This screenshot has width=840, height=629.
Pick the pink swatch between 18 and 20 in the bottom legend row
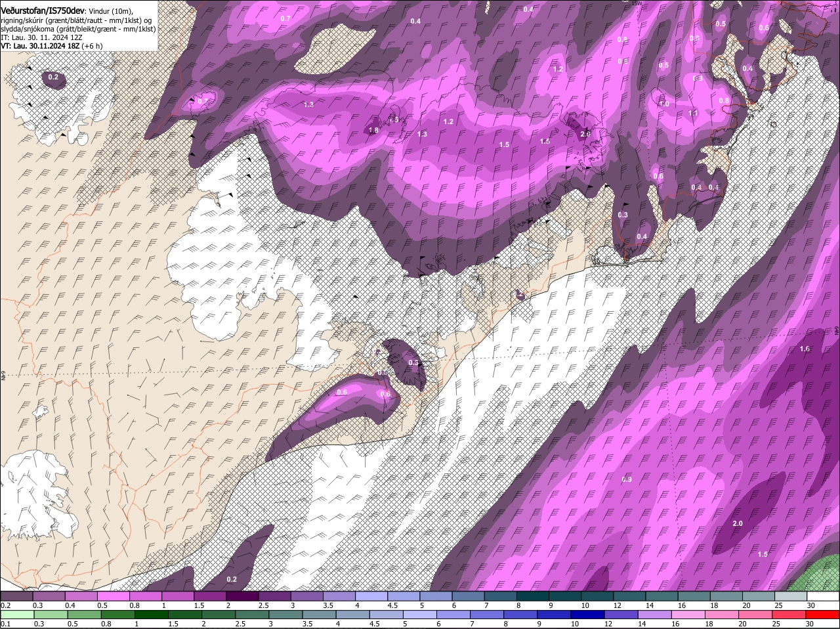[x=722, y=615]
